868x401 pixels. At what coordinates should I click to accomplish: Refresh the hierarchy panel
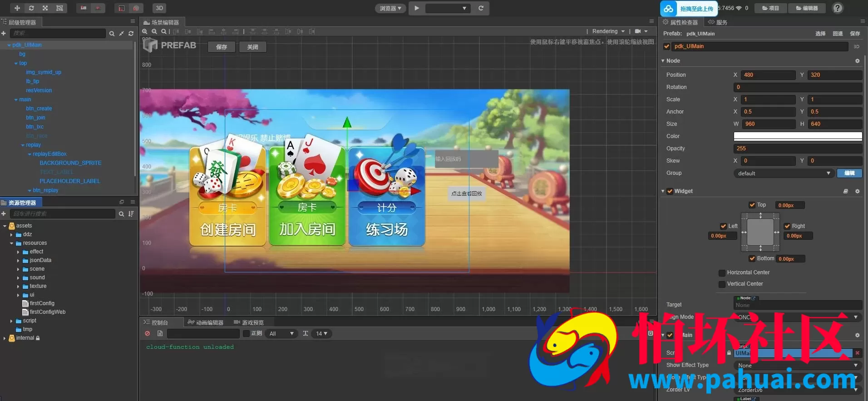[131, 34]
